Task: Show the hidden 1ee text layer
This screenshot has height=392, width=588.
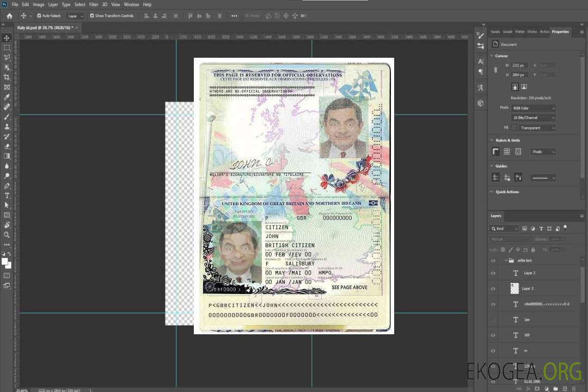Action: 493,320
